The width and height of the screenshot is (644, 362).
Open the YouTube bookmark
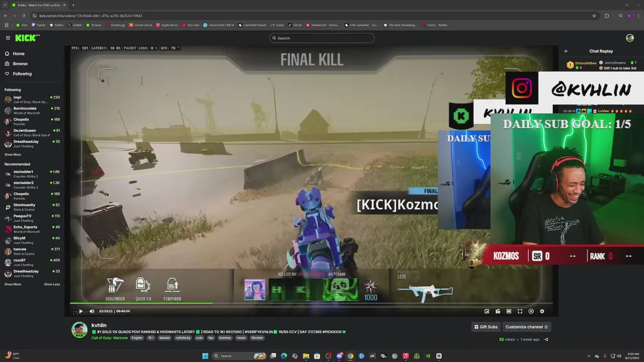coord(191,25)
